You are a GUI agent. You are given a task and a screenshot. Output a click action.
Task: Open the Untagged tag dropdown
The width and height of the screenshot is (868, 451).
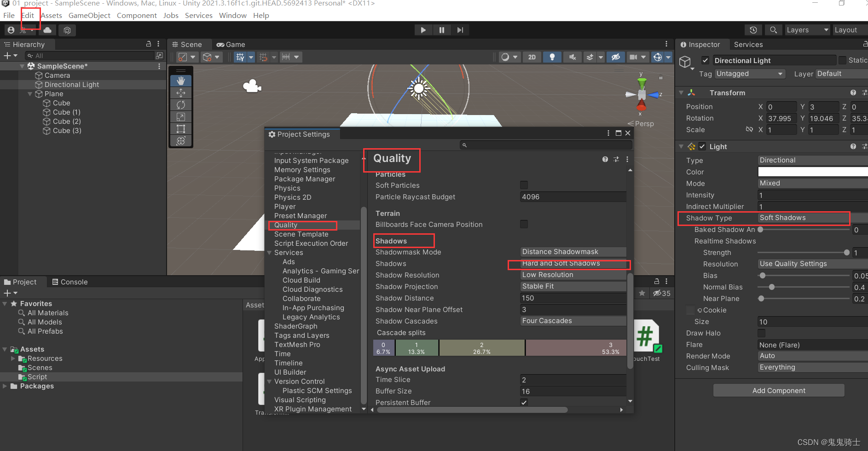(x=750, y=74)
